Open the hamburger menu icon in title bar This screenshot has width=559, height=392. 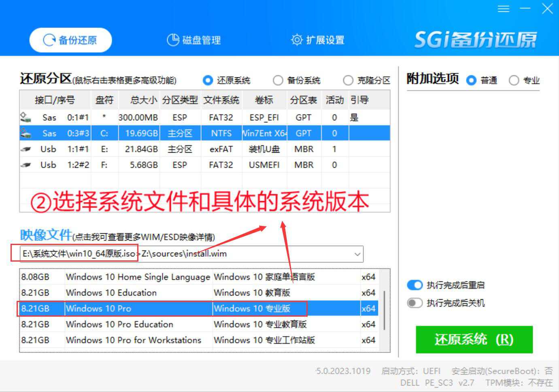(503, 9)
